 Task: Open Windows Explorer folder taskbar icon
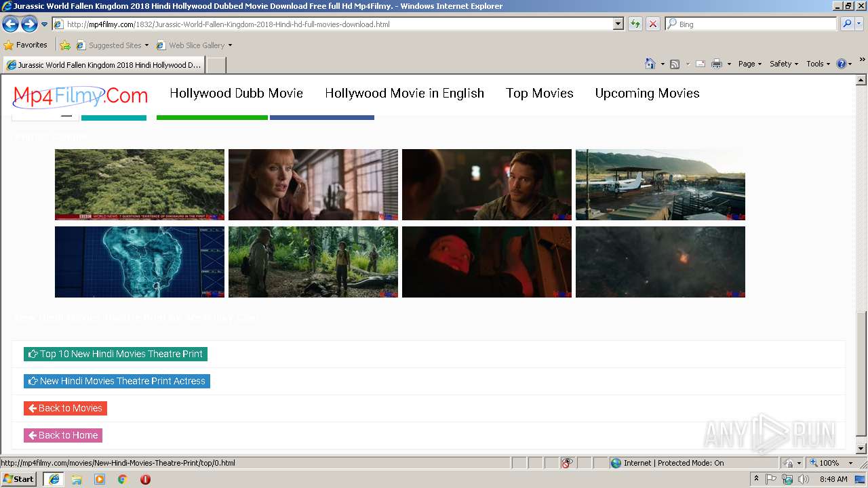[77, 479]
